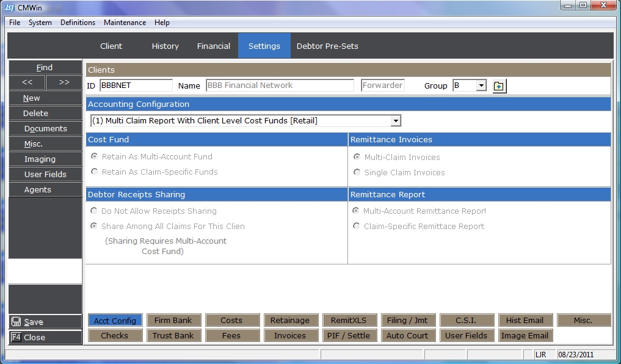Screen dimensions: 621x364
Task: Open the PIF / Settle settings
Action: 350,335
